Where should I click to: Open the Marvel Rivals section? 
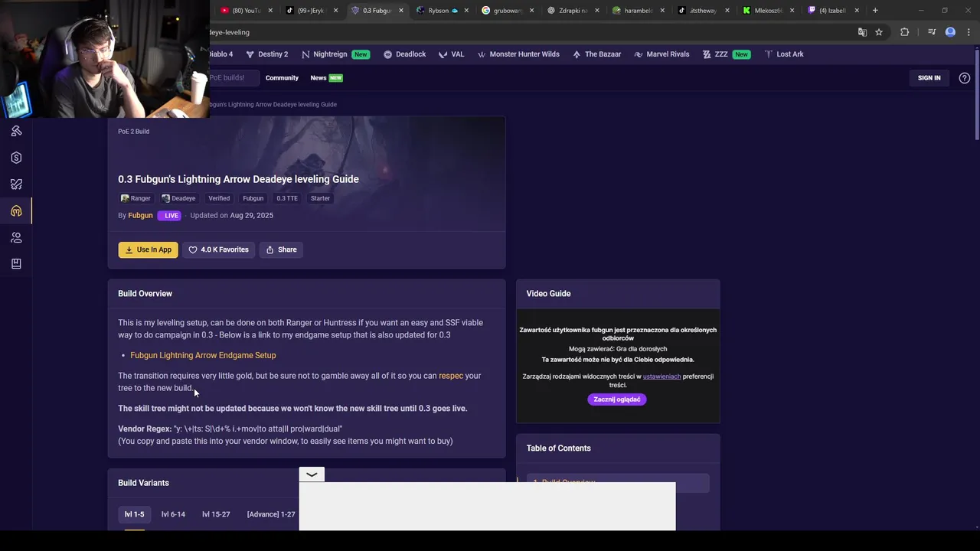pos(661,54)
